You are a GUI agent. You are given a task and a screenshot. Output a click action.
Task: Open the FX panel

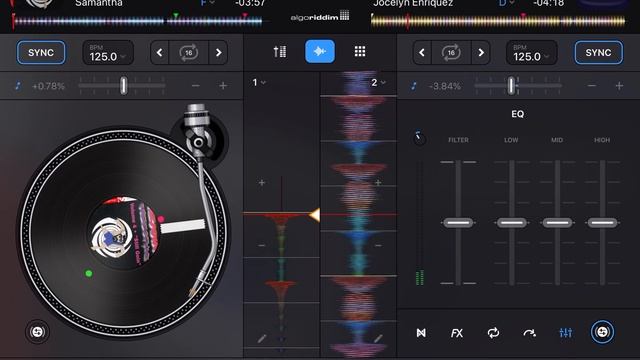coord(457,333)
